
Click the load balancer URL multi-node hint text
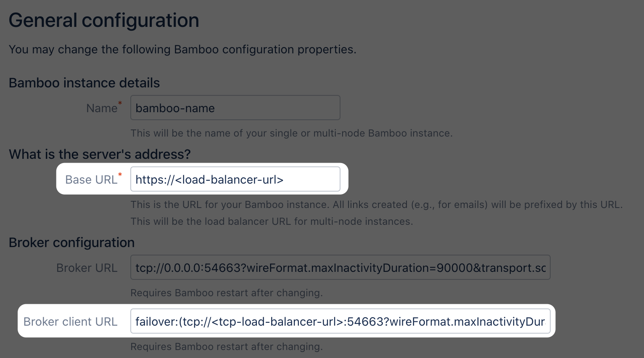(272, 221)
